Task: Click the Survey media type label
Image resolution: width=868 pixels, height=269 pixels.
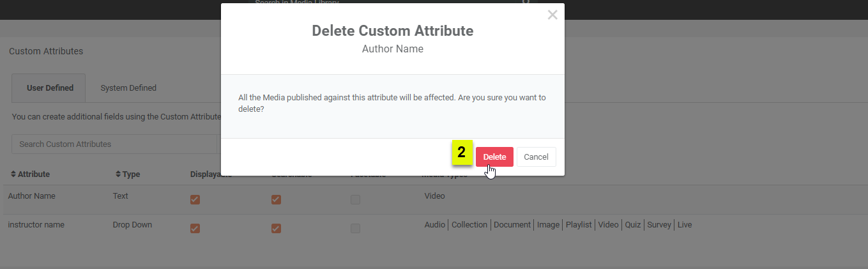Action: tap(659, 225)
